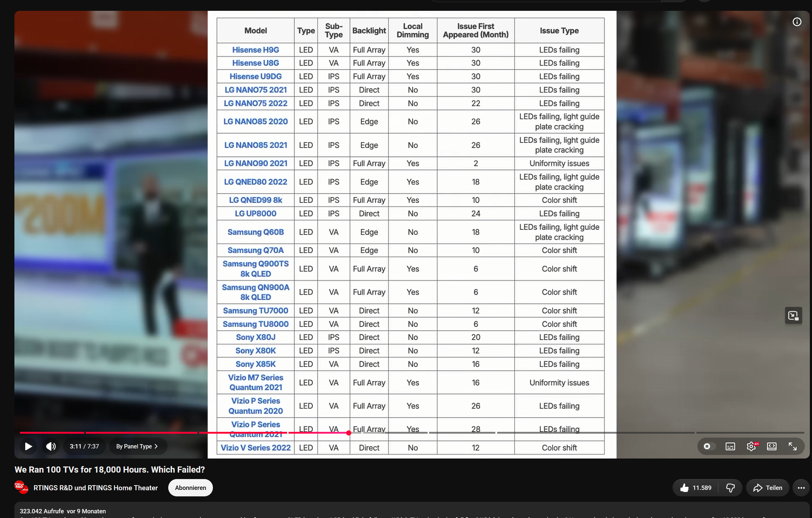Turn on subtitles

coord(730,447)
